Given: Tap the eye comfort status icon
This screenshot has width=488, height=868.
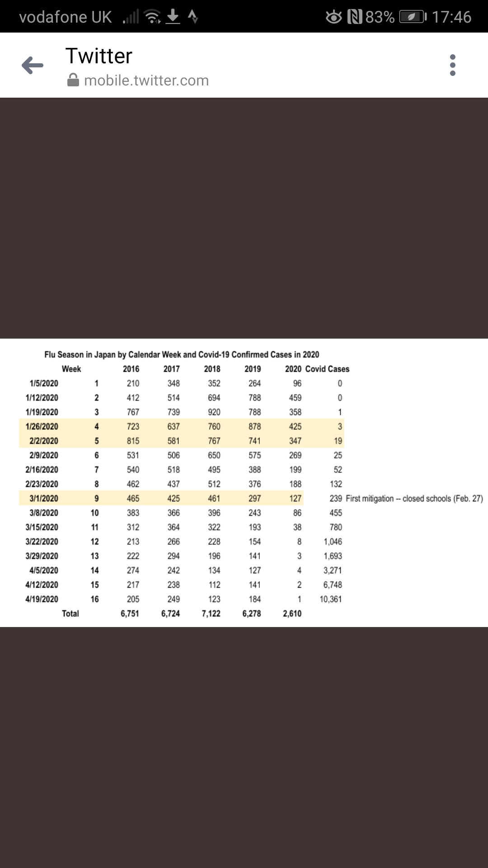Looking at the screenshot, I should click(334, 17).
